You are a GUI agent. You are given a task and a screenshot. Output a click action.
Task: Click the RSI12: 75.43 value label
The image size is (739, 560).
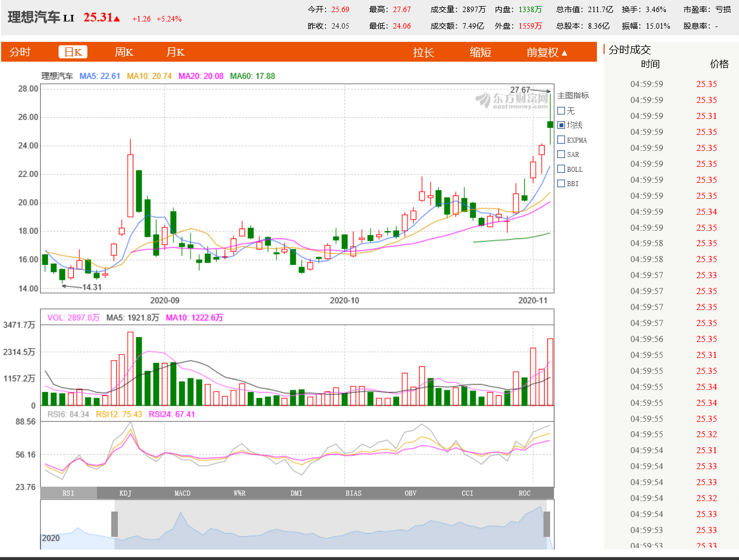119,414
